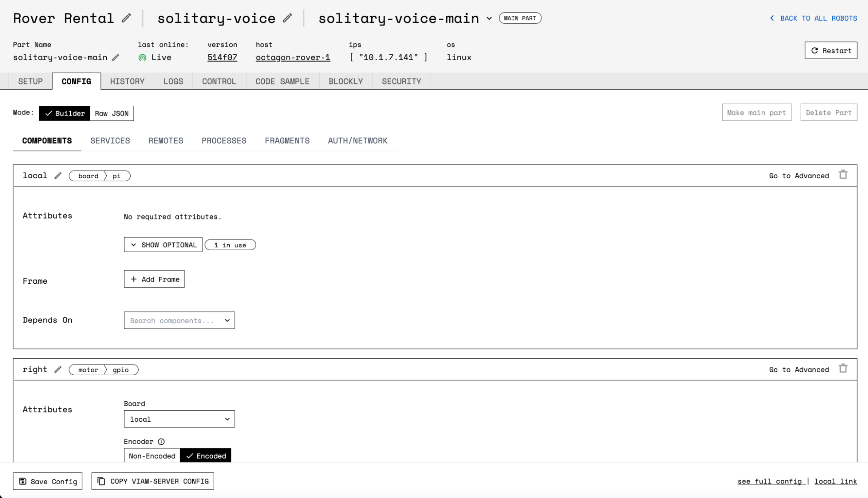Delete the right motor via its trash icon
This screenshot has height=498, width=868.
point(844,368)
